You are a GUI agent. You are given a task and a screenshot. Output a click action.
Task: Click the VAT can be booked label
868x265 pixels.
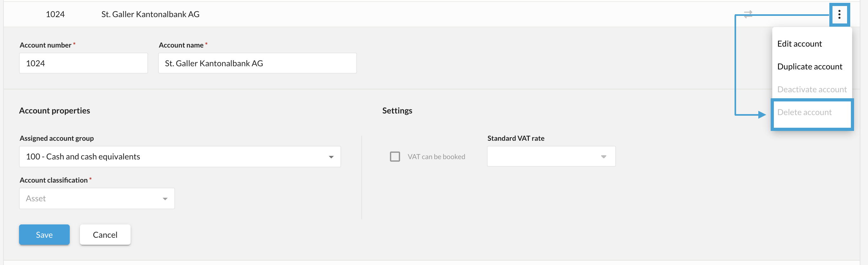tap(436, 157)
